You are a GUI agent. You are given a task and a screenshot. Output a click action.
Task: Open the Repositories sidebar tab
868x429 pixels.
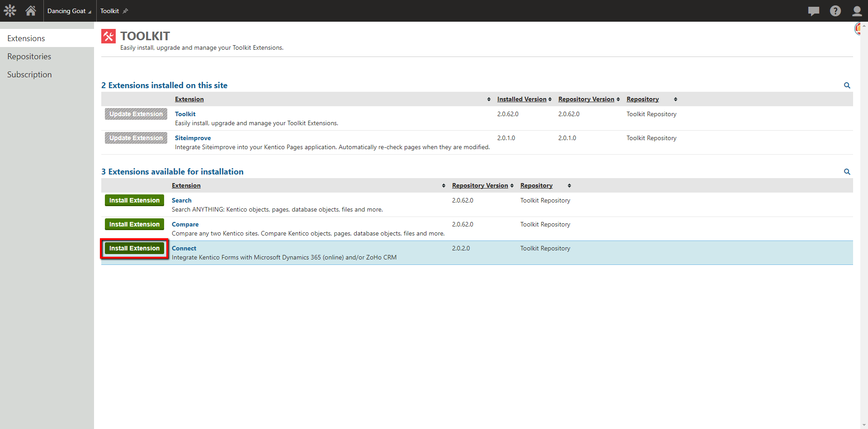47,56
